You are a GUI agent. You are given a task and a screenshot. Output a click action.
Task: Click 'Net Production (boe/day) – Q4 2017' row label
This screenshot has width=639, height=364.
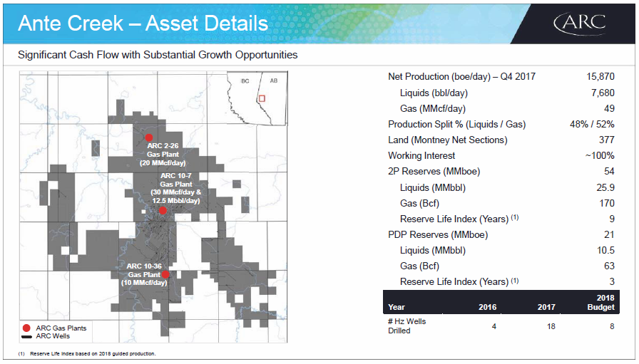[461, 76]
